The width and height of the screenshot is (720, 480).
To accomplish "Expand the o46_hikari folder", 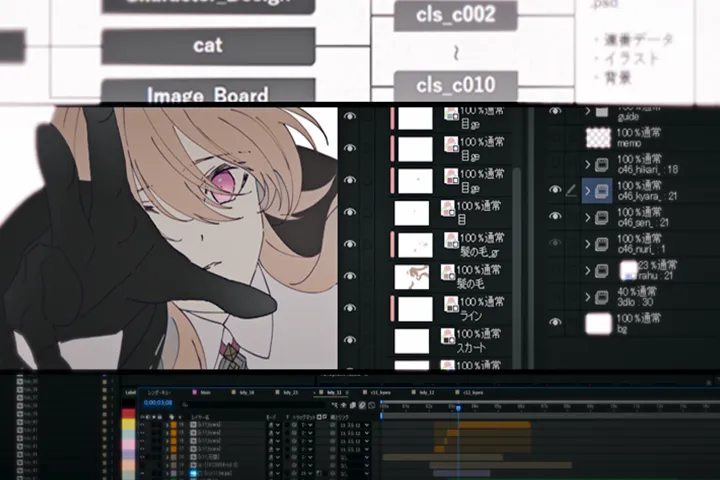I will coord(588,164).
